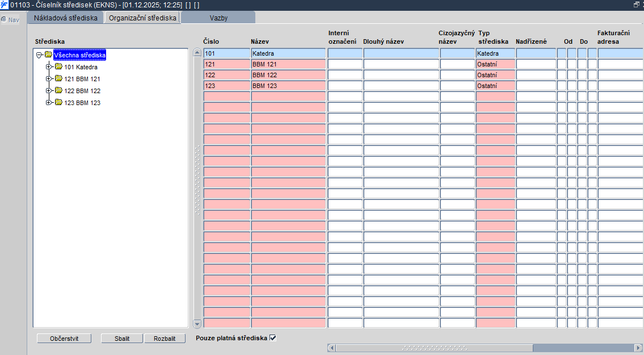Image resolution: width=644 pixels, height=355 pixels.
Task: Restore the window using the title bar icon
Action: 636,5
